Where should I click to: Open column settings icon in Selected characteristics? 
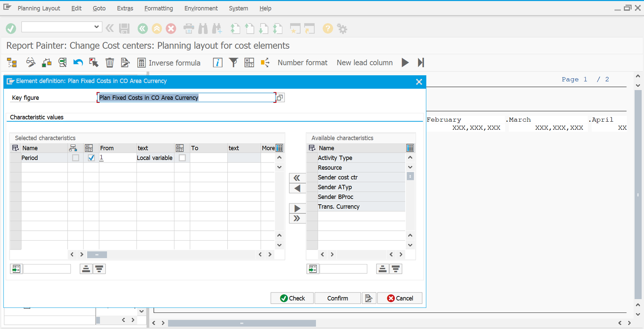point(279,148)
